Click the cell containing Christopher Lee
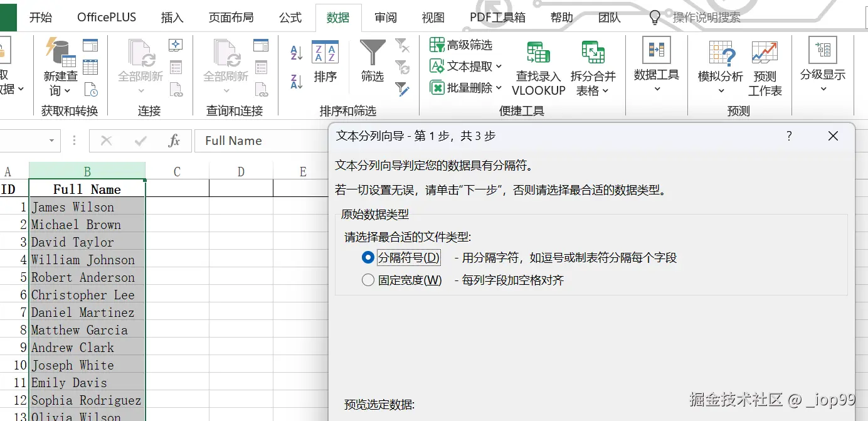Viewport: 868px width, 421px height. pos(87,295)
